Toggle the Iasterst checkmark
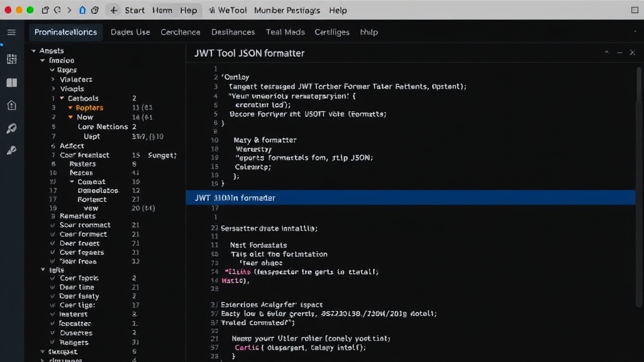Viewport: 644px width, 362px height. (x=53, y=314)
